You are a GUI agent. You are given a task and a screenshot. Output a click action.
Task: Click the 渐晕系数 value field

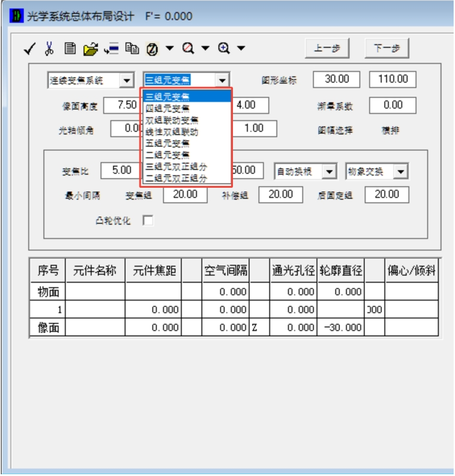coord(392,106)
